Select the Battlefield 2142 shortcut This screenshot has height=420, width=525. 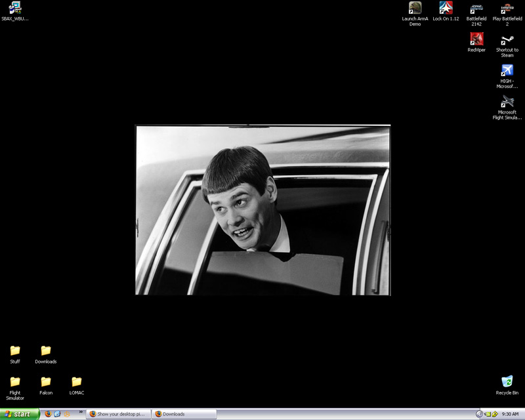tap(476, 14)
